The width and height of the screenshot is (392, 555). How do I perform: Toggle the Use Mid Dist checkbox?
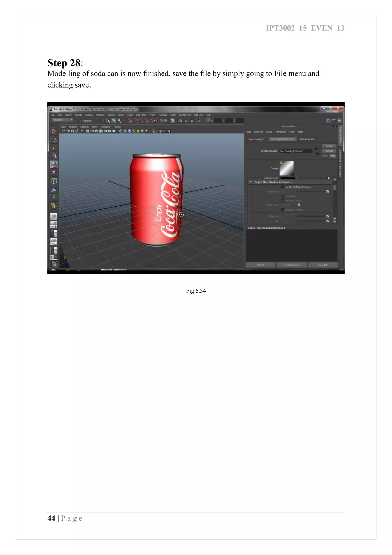tap(282, 196)
